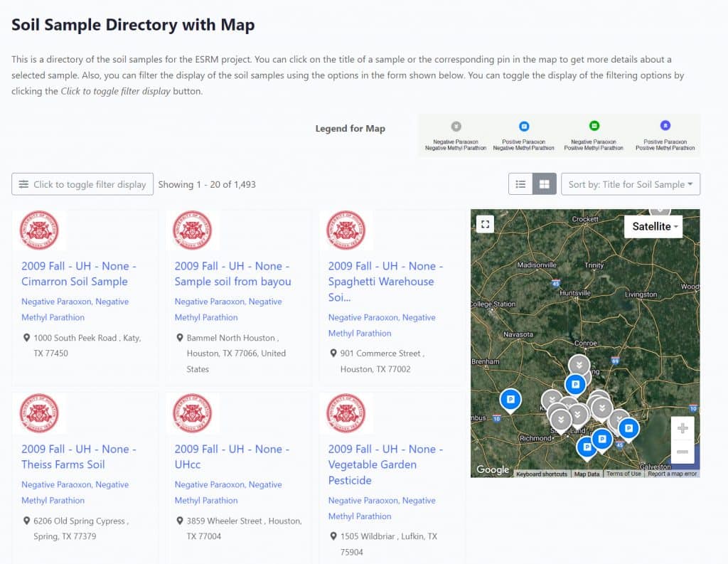Click category link under UHcc sample
The width and height of the screenshot is (728, 564).
point(228,492)
